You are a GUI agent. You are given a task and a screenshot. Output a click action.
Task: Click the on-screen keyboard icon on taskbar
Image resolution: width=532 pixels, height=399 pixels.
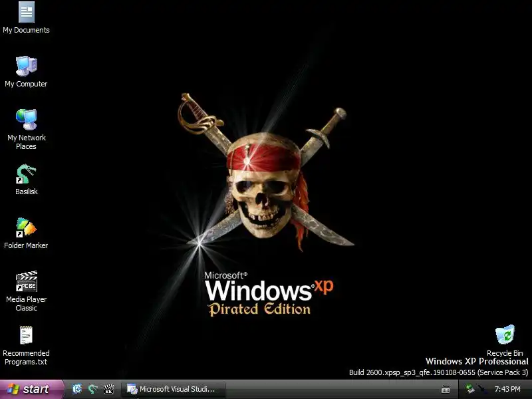coord(446,390)
